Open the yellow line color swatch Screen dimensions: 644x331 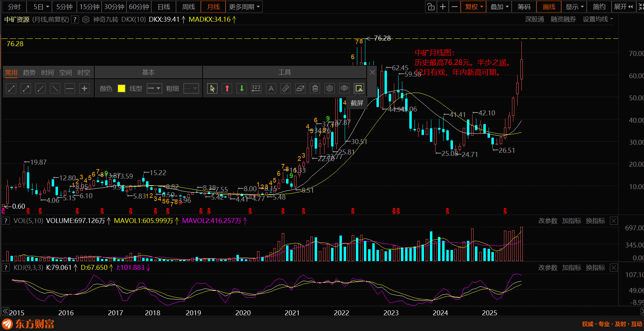(x=122, y=88)
